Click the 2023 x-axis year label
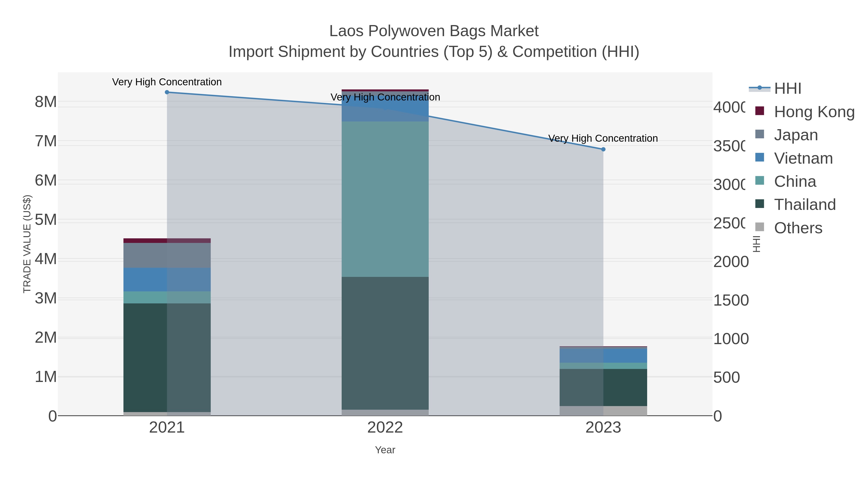 coord(603,427)
